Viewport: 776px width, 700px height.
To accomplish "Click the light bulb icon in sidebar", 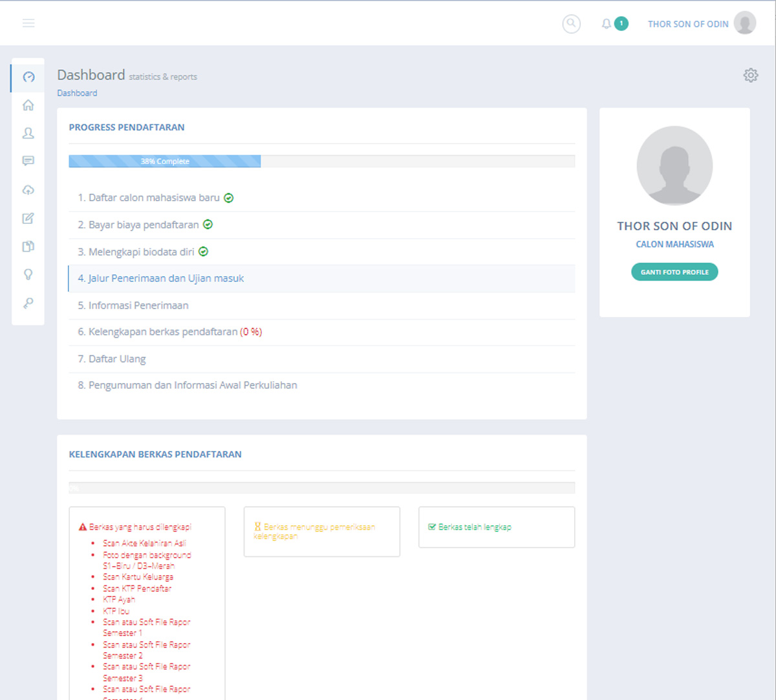I will [28, 274].
